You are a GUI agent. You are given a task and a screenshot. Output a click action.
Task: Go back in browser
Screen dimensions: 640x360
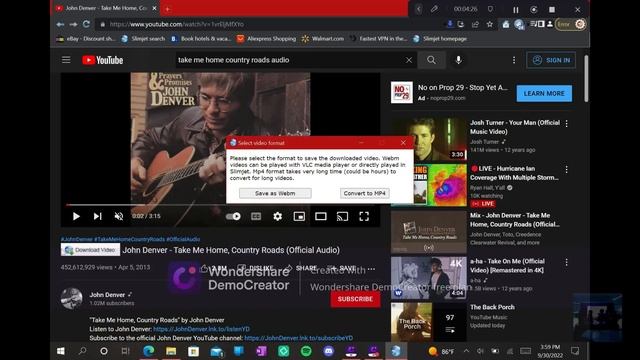click(60, 24)
